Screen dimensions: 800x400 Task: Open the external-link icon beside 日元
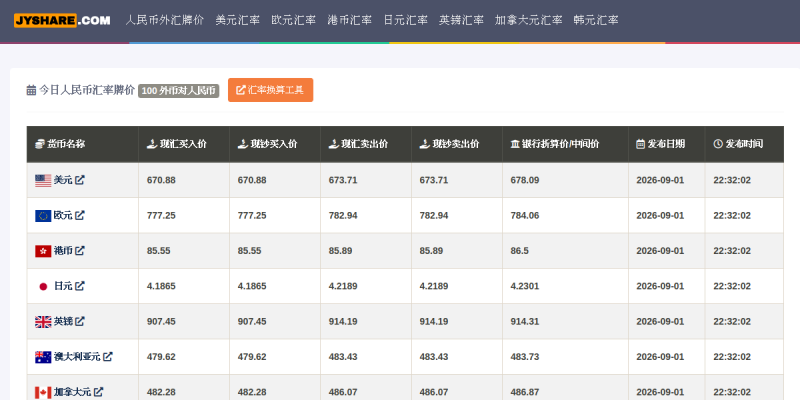[80, 286]
